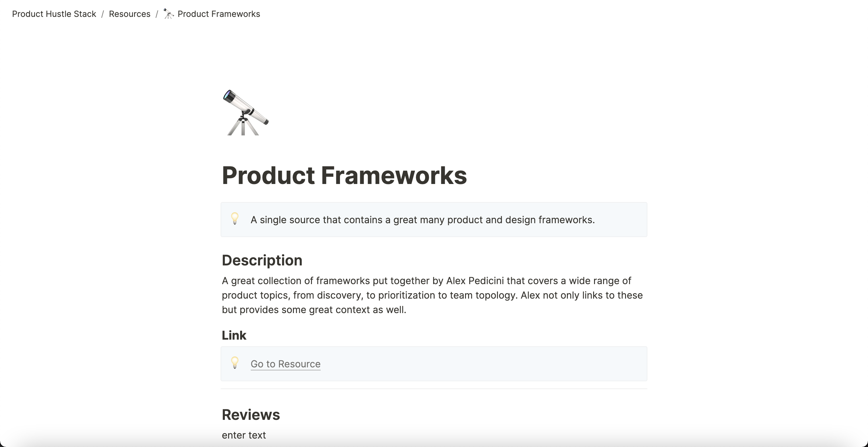
Task: Click the gray summary callout background
Action: coord(573,220)
